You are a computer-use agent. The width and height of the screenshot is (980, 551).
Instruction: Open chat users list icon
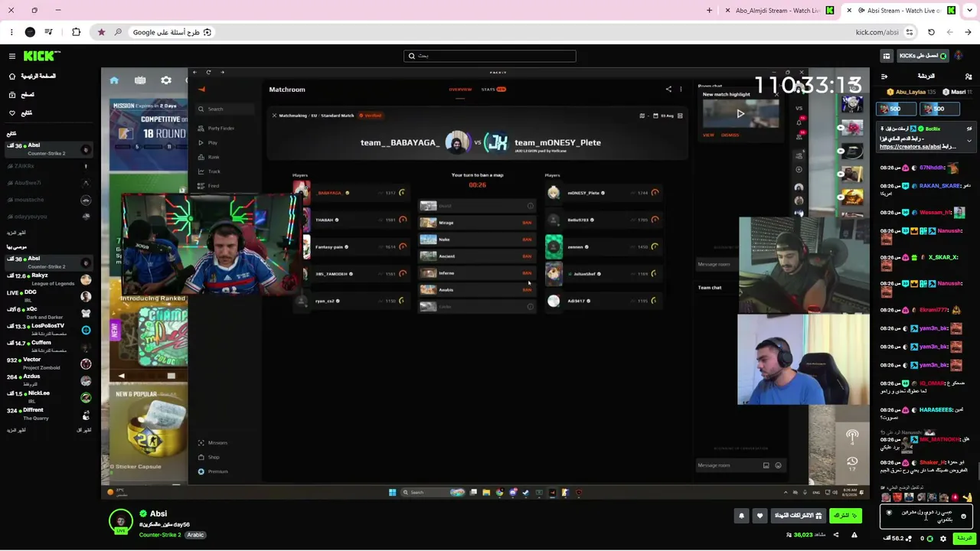click(x=969, y=77)
